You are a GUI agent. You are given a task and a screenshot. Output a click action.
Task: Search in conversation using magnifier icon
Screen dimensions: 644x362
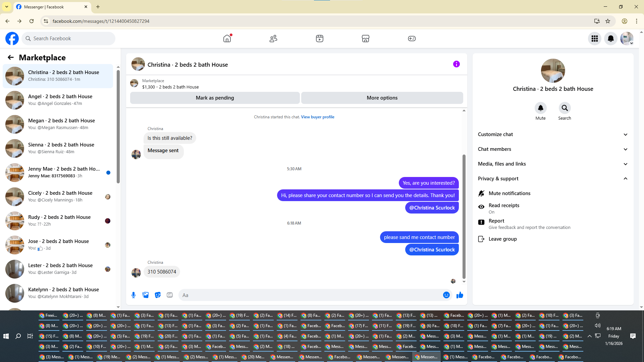click(565, 108)
